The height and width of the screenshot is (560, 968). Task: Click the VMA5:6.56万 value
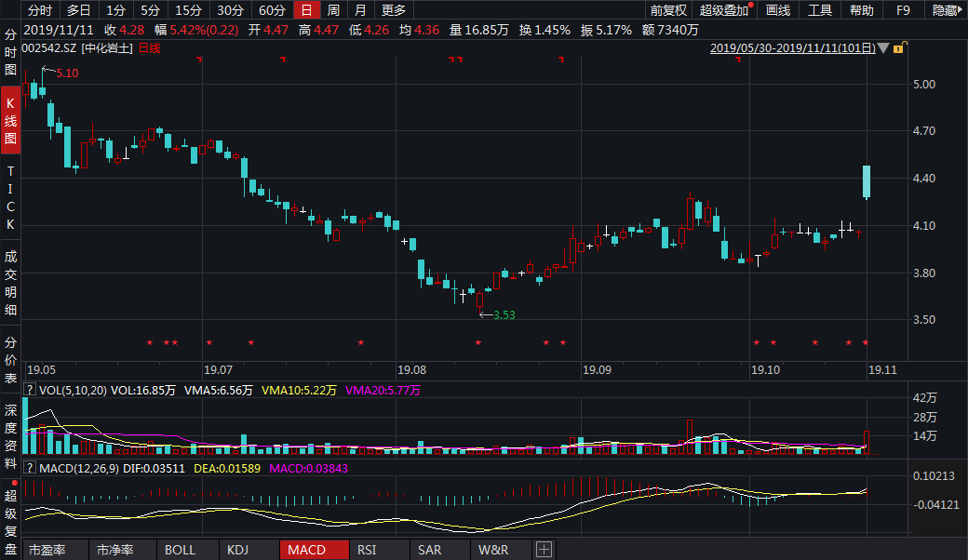pos(219,390)
